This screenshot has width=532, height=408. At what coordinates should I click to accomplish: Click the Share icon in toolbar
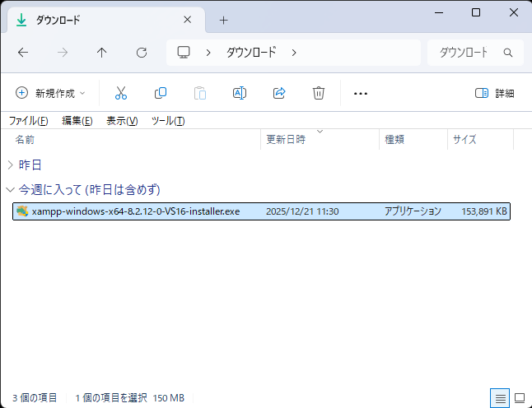[279, 93]
